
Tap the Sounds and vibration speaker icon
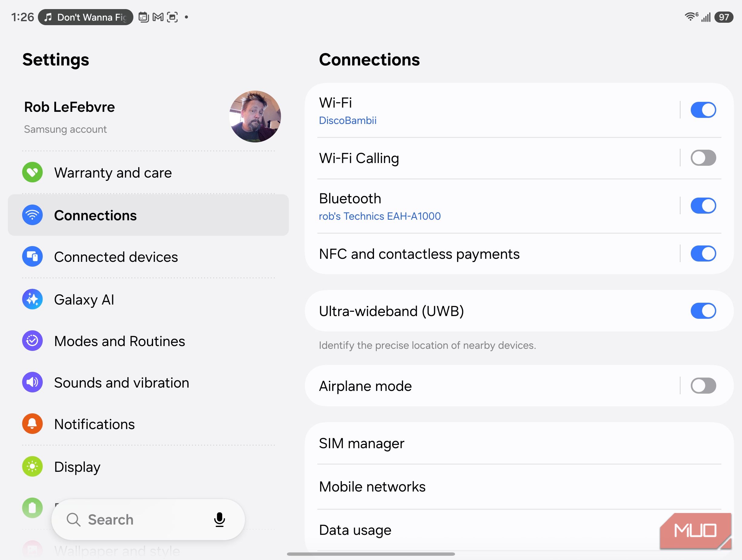[x=32, y=382]
